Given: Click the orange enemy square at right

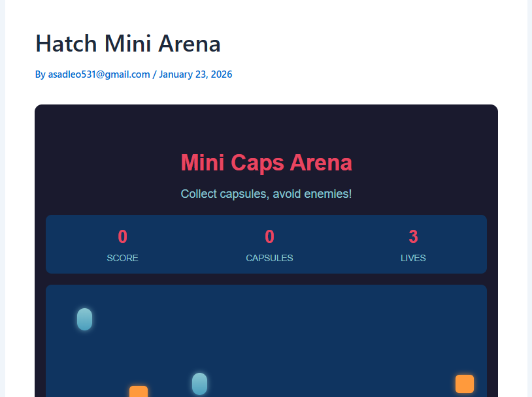Looking at the screenshot, I should pos(465,384).
